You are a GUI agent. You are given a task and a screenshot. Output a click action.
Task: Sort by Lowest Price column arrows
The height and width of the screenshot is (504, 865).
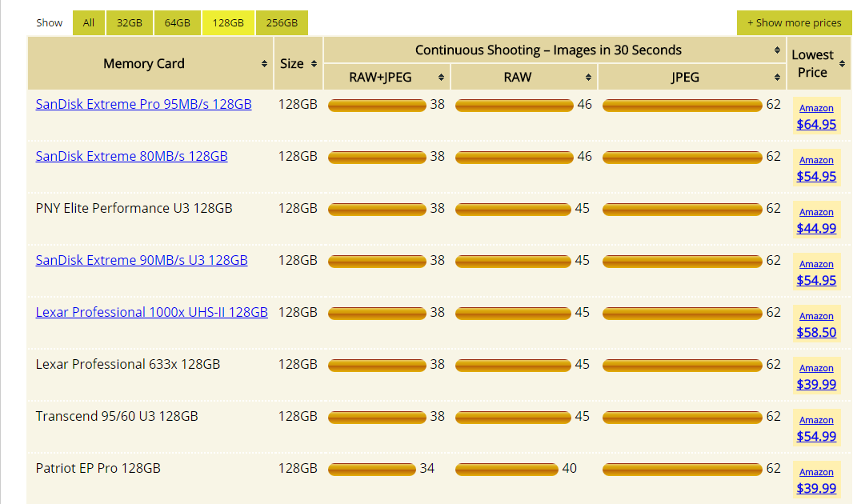point(842,64)
